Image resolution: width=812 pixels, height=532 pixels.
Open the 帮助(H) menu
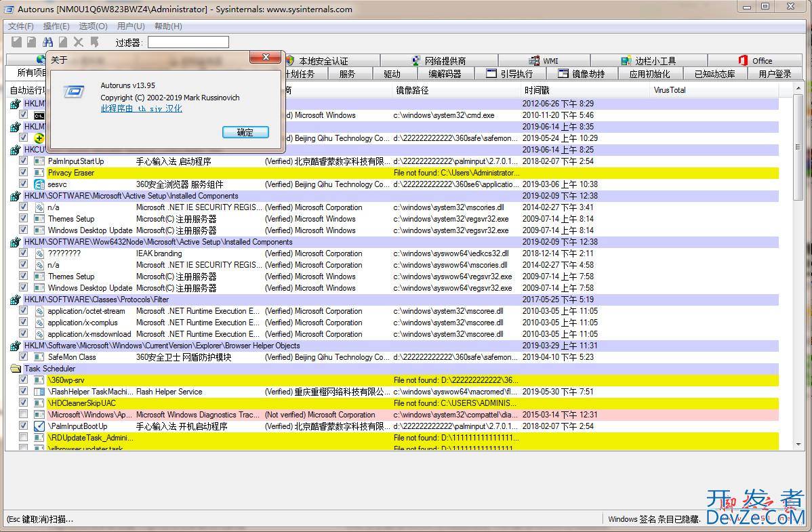(168, 26)
